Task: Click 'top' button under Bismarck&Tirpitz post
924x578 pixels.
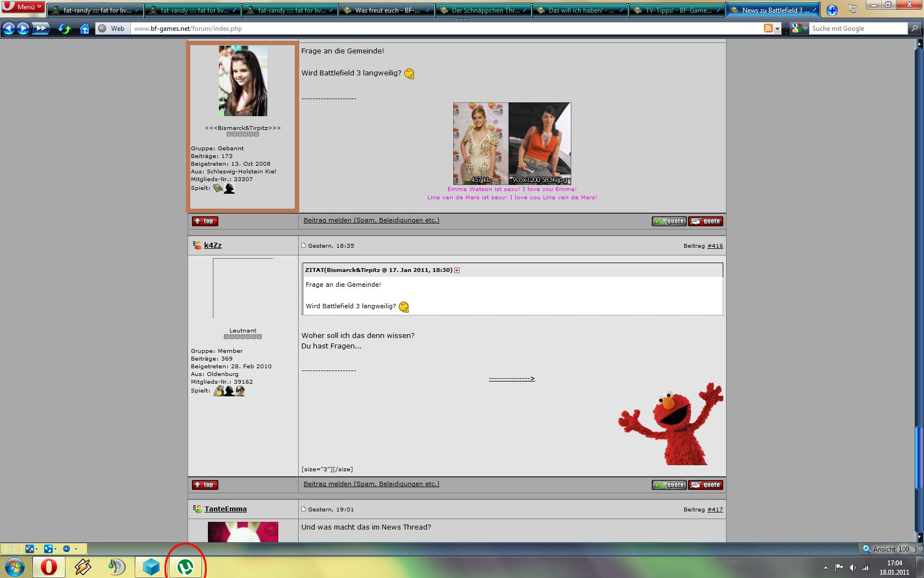Action: [205, 221]
